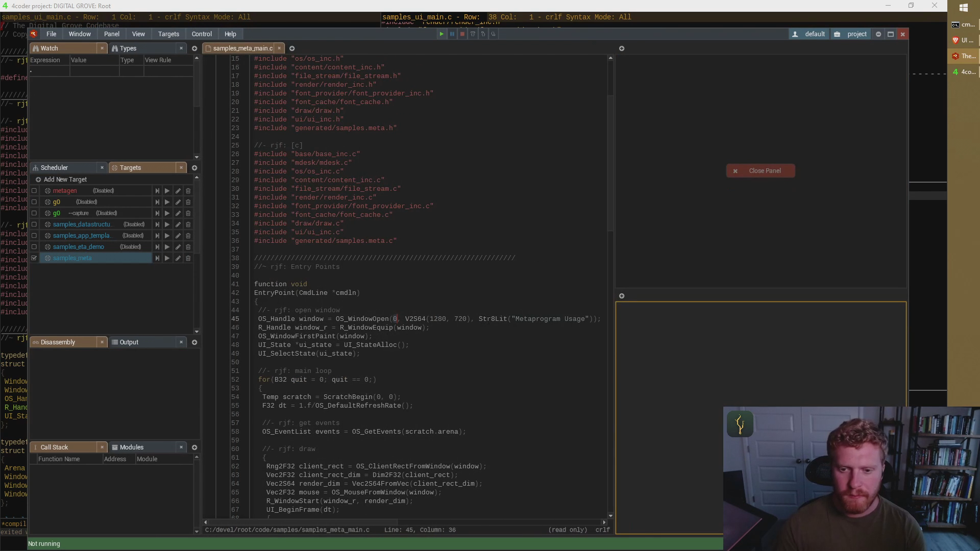This screenshot has height=551, width=980.
Task: Enable the metagen target checkbox
Action: pyautogui.click(x=34, y=191)
